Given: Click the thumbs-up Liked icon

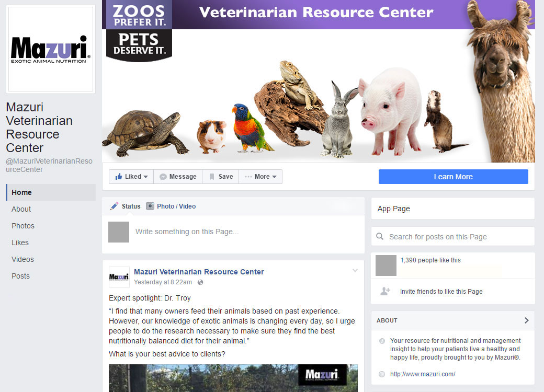Looking at the screenshot, I should pyautogui.click(x=119, y=177).
